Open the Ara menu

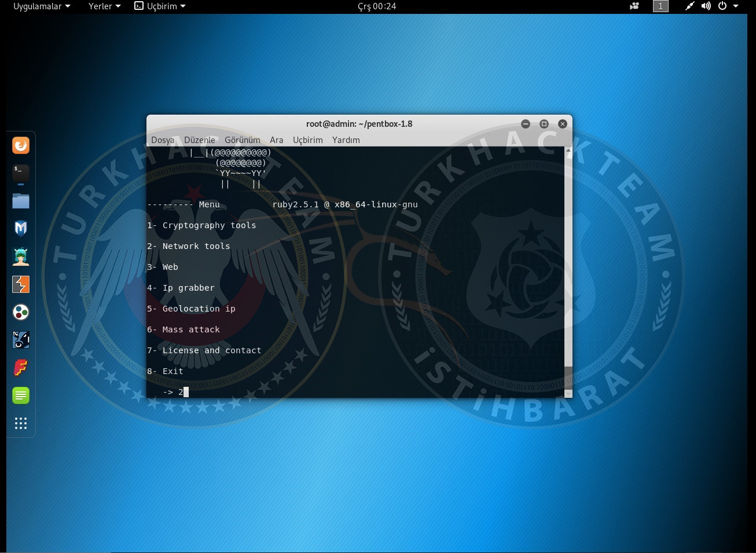(x=277, y=140)
